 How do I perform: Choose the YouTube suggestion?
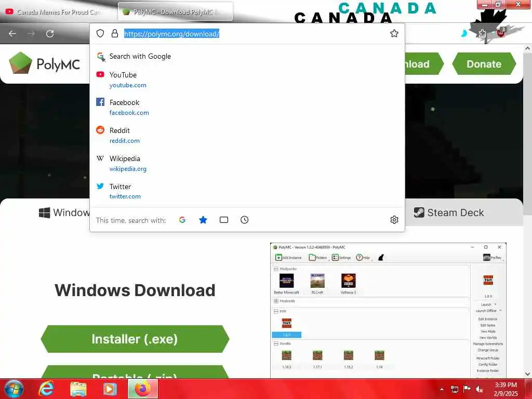coord(247,79)
